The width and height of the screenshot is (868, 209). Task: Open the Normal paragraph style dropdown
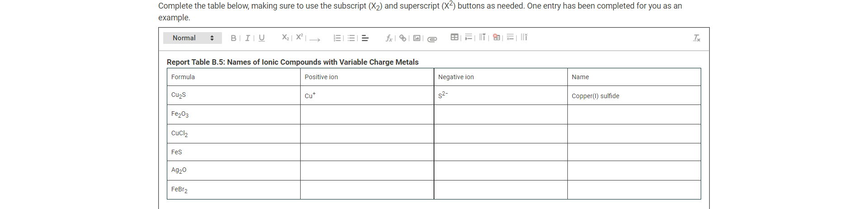point(193,38)
